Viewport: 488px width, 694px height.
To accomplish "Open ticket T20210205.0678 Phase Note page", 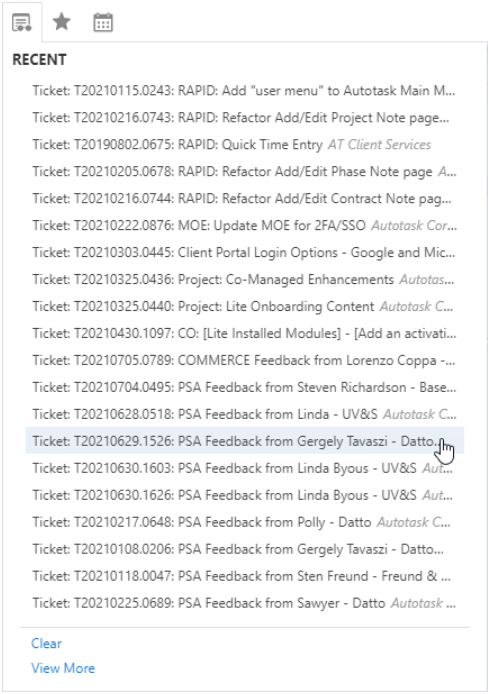I will [x=244, y=172].
